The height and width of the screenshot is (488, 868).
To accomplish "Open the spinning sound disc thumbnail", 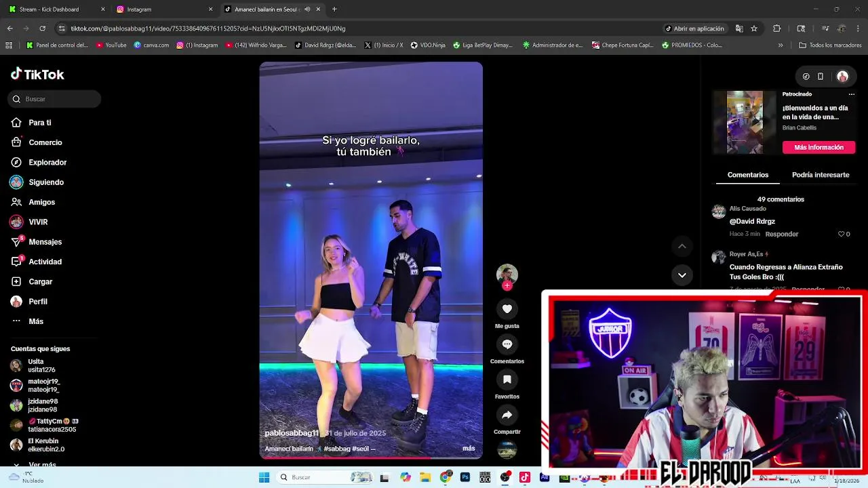I will click(x=507, y=449).
